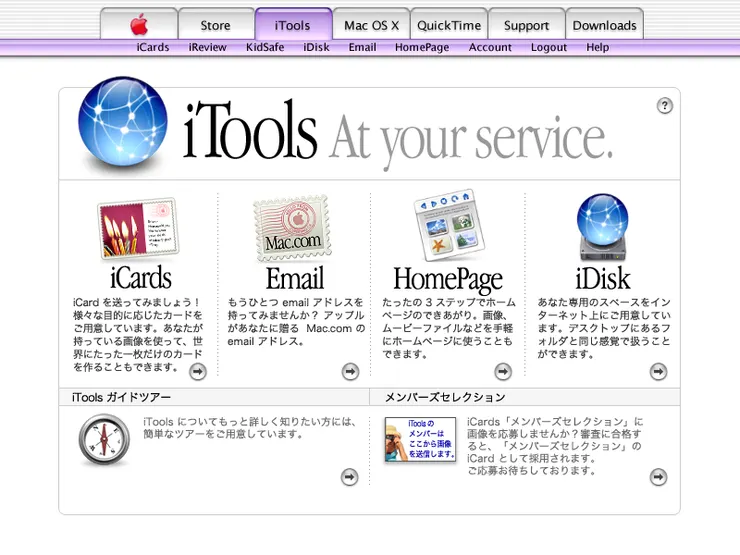Image resolution: width=740 pixels, height=555 pixels.
Task: Open the members selection photo thumbnail
Action: click(x=420, y=439)
